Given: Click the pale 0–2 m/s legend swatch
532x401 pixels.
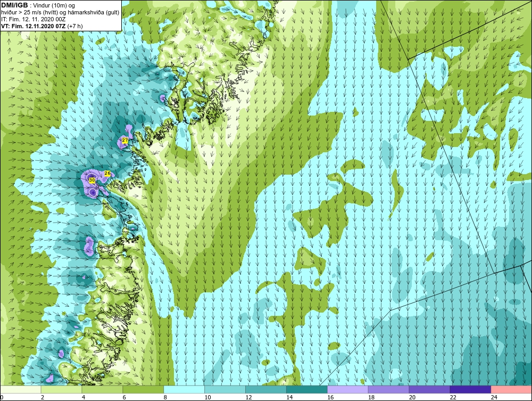Looking at the screenshot, I should click(21, 389).
